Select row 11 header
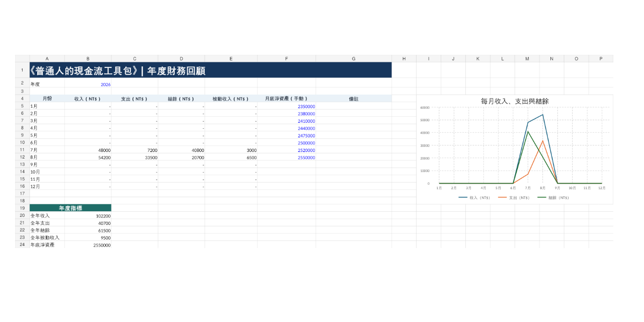Image resolution: width=644 pixels, height=322 pixels. [22, 150]
